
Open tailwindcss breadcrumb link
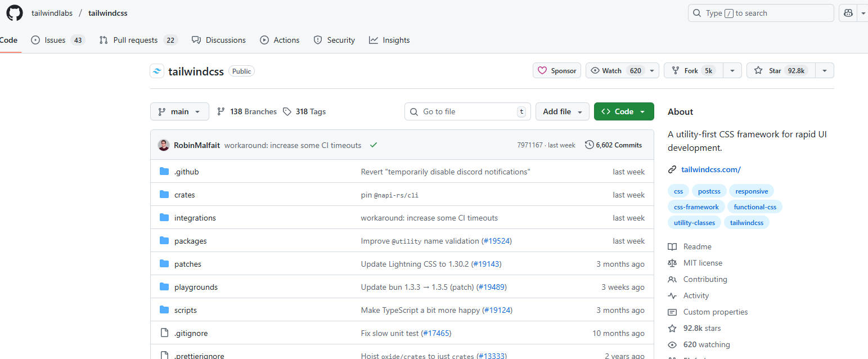(x=107, y=13)
